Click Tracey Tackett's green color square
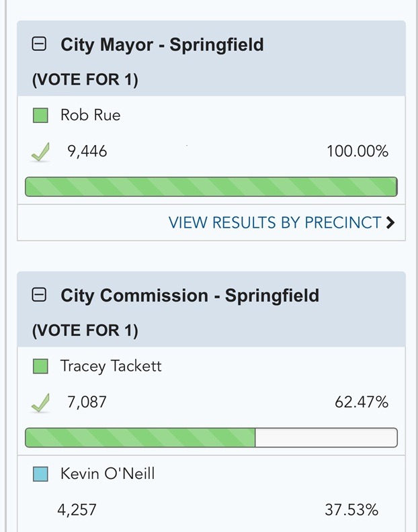The image size is (418, 532). [x=40, y=367]
